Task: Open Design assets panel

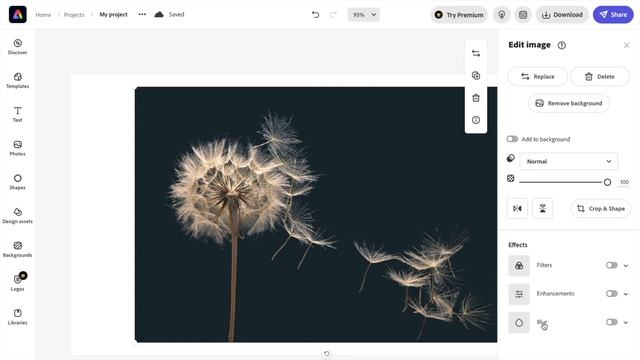Action: click(x=18, y=216)
